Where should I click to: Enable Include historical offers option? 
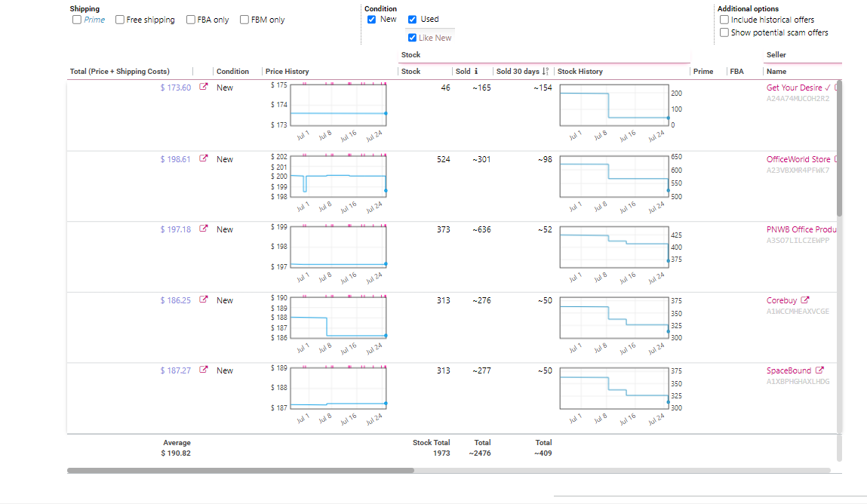point(724,20)
